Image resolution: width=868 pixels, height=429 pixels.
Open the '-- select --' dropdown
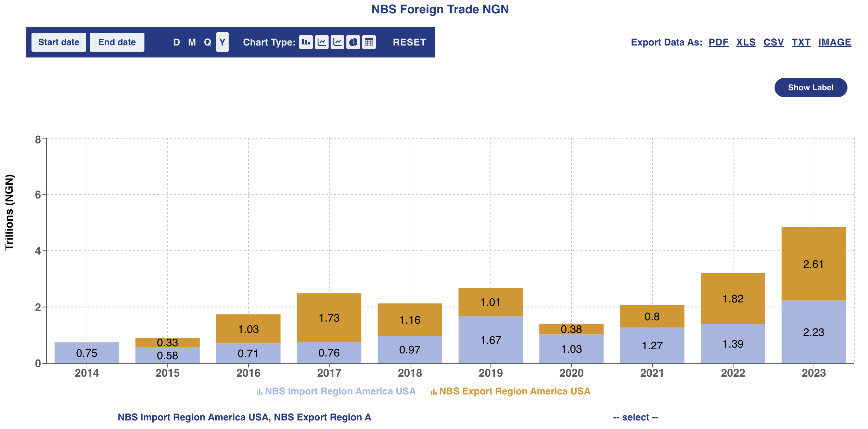coord(635,417)
